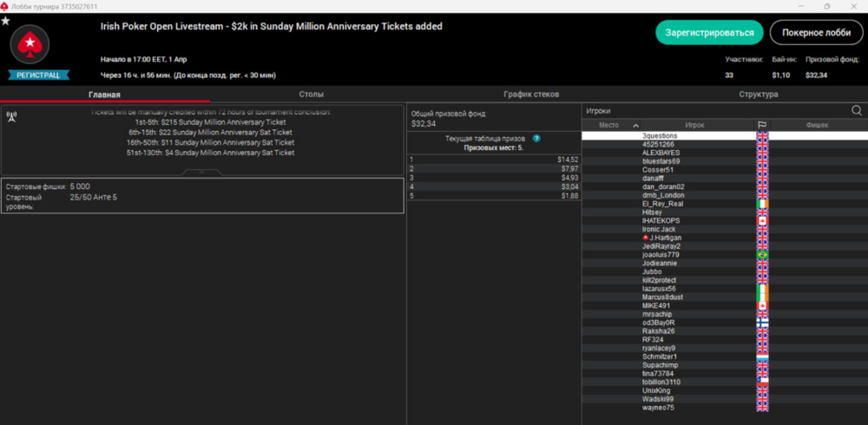Screen dimensions: 868x425
Task: Select player RF324
Action: pyautogui.click(x=652, y=340)
